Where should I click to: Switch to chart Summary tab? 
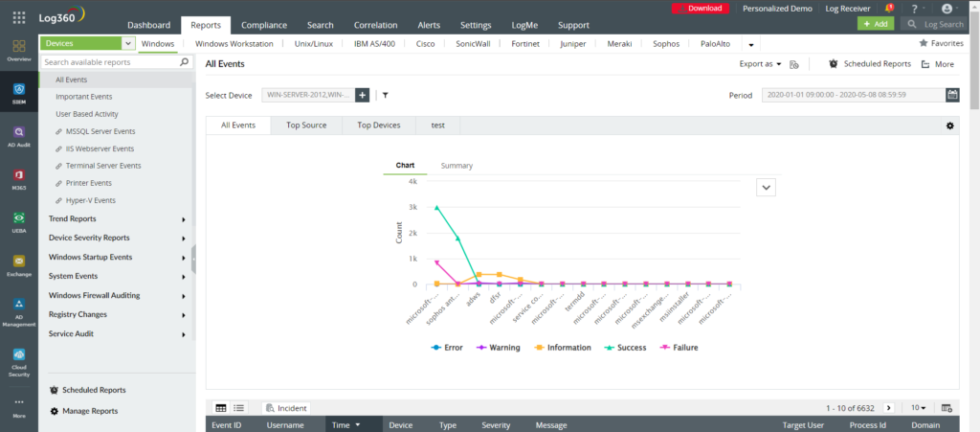click(x=457, y=167)
